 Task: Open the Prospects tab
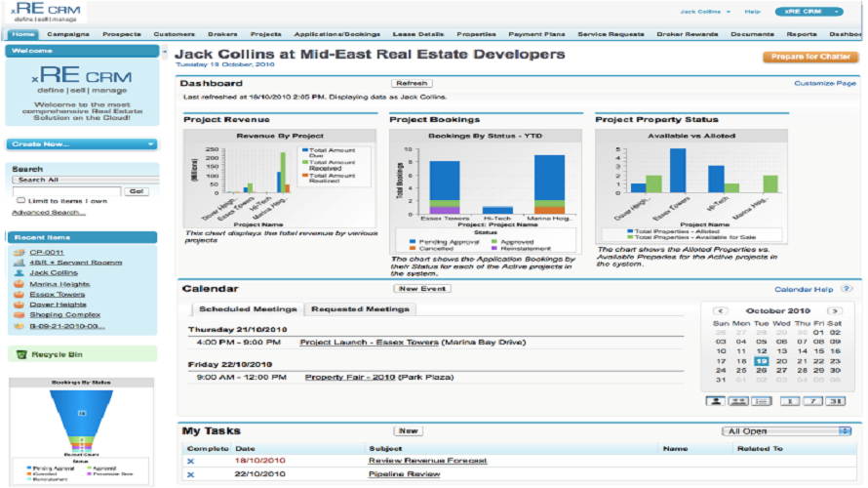click(x=122, y=34)
